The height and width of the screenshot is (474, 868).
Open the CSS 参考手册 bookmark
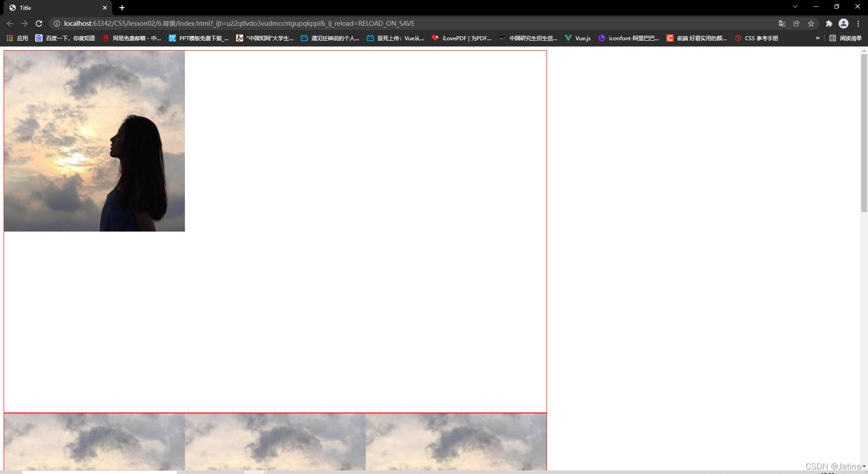756,38
